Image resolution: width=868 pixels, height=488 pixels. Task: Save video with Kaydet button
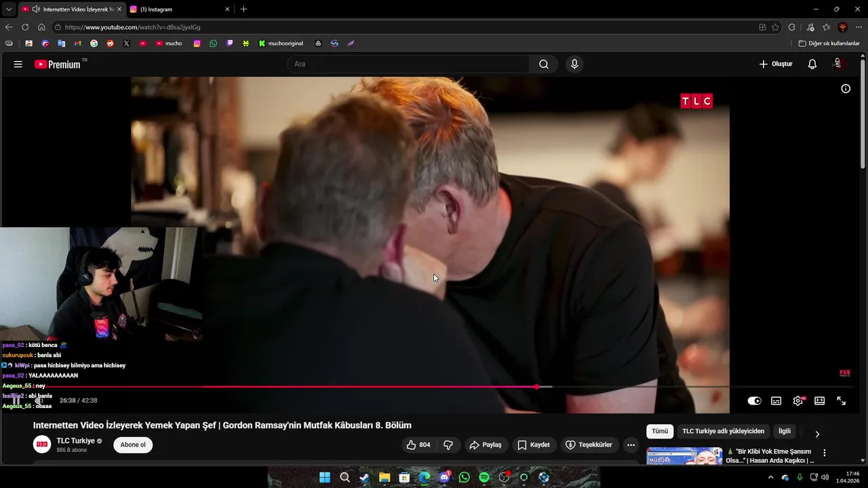(534, 445)
